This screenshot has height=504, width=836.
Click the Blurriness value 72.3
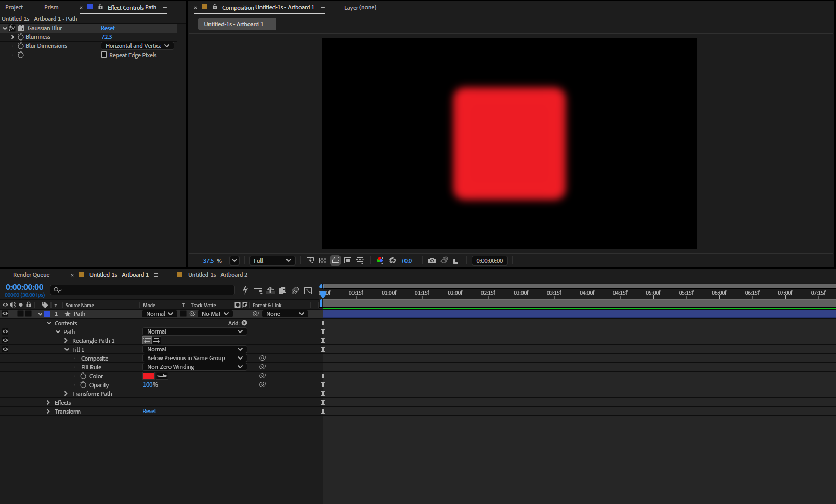(x=107, y=37)
